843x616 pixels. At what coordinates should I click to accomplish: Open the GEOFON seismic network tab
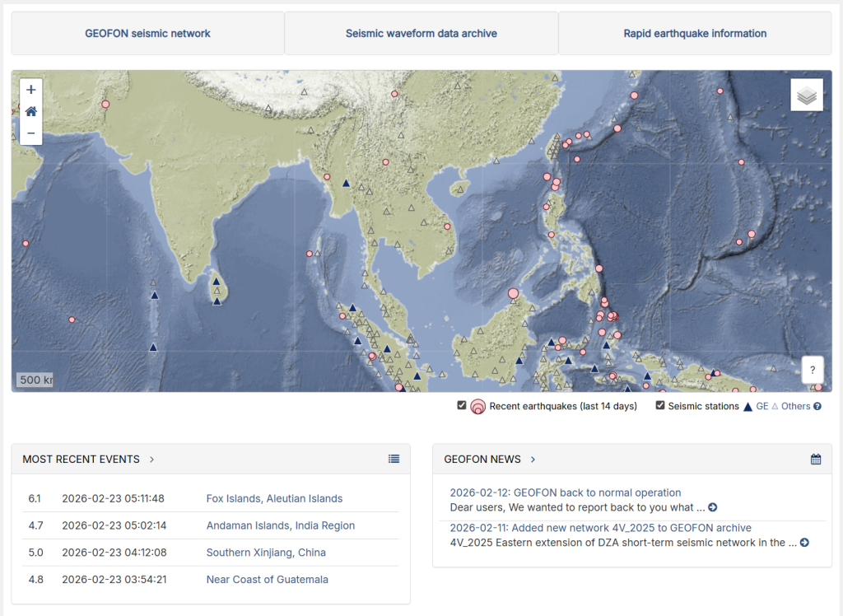click(x=147, y=34)
